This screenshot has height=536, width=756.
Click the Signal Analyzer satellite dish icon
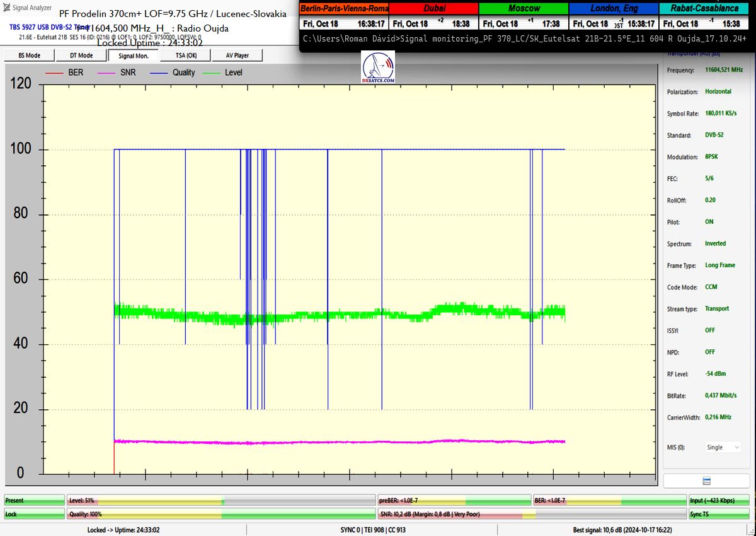coord(6,8)
